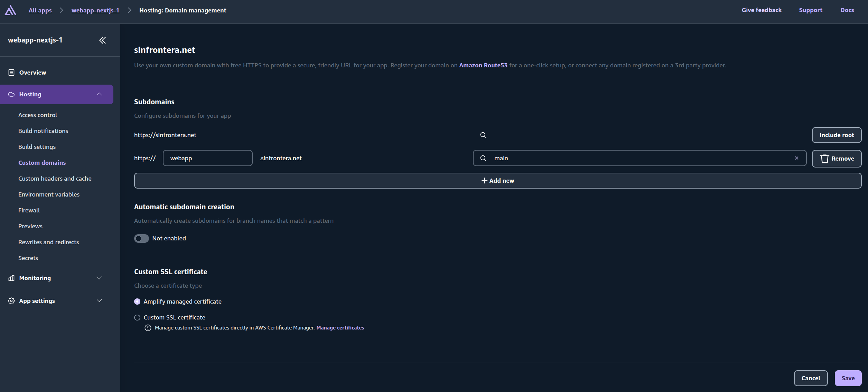Select Custom SSL certificate radio button
Screen dimensions: 868x392
(x=137, y=317)
